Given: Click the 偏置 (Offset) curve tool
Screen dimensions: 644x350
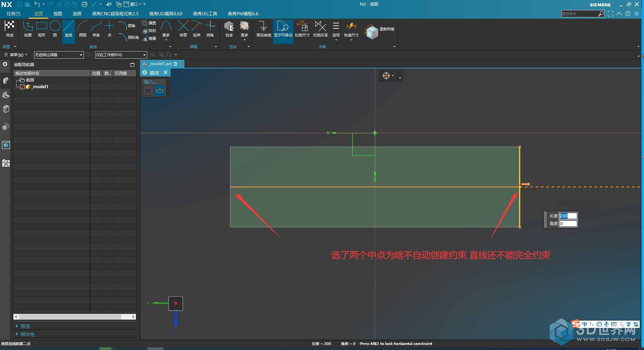Looking at the screenshot, I should click(149, 23).
